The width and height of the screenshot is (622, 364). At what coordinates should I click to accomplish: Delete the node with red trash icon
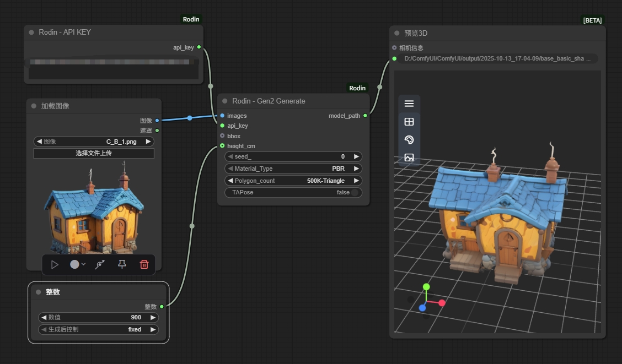(144, 264)
